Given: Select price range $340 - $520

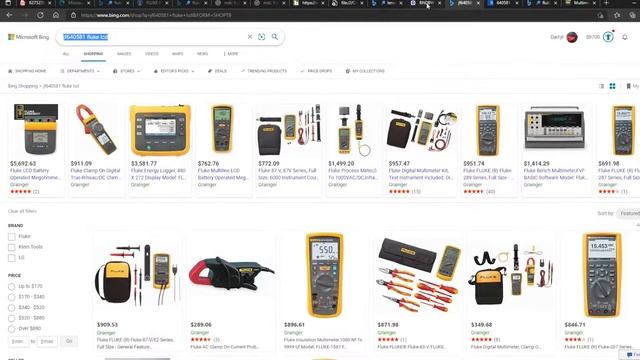Looking at the screenshot, I should tap(11, 308).
